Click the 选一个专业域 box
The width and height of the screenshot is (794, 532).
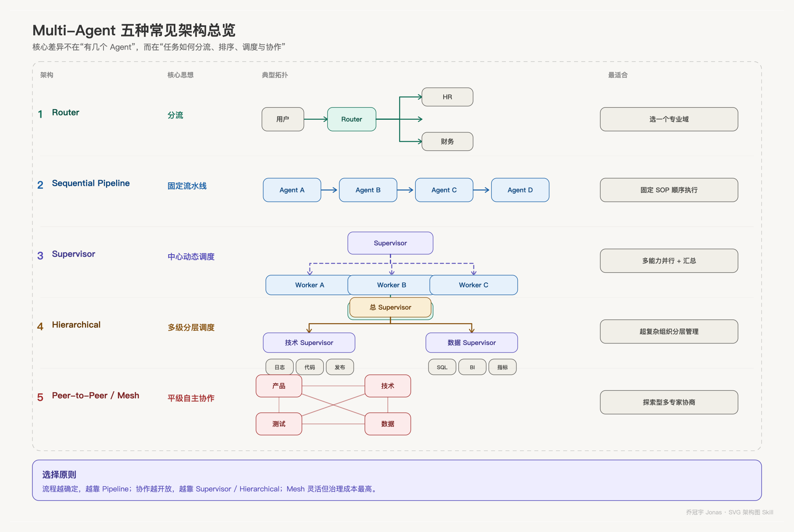[x=669, y=119]
